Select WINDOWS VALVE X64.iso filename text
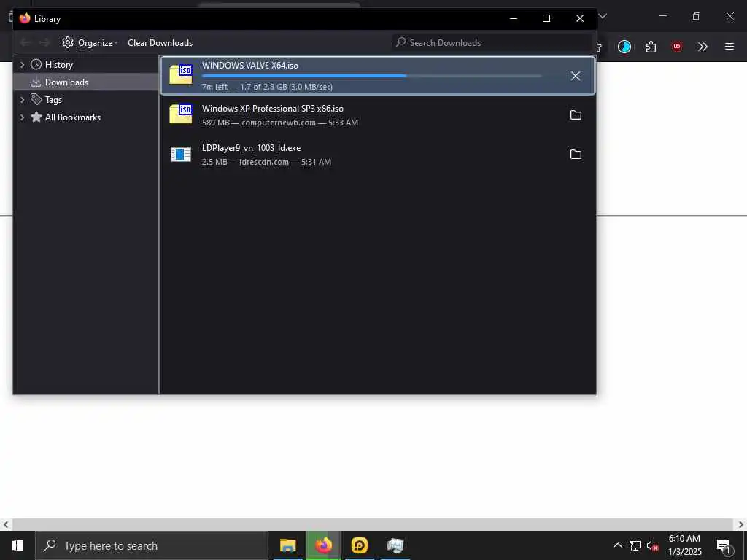This screenshot has width=747, height=560. [x=250, y=66]
